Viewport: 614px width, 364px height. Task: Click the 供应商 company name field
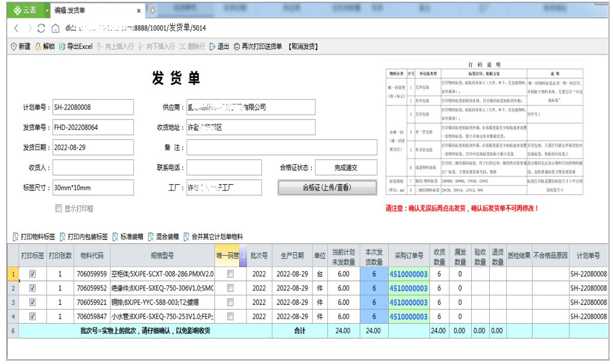point(251,107)
